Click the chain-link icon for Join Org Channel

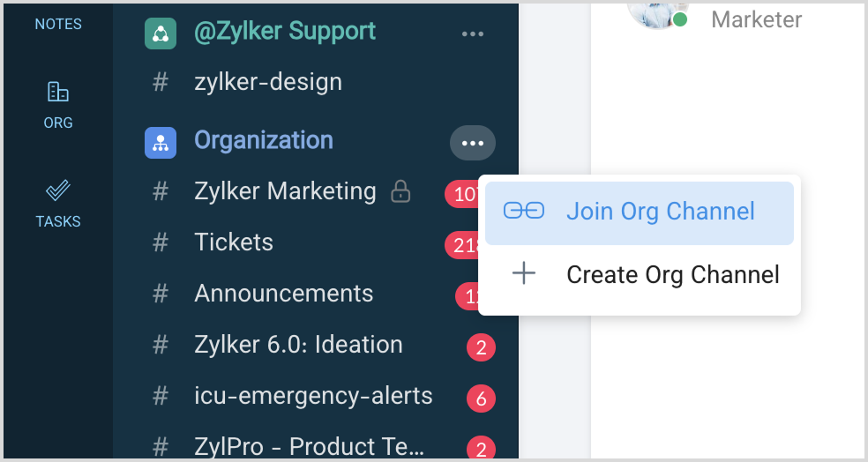click(x=523, y=212)
